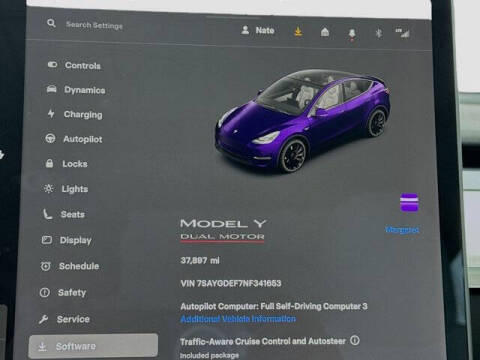Click the Display screen icon
Image resolution: width=480 pixels, height=360 pixels.
click(46, 240)
